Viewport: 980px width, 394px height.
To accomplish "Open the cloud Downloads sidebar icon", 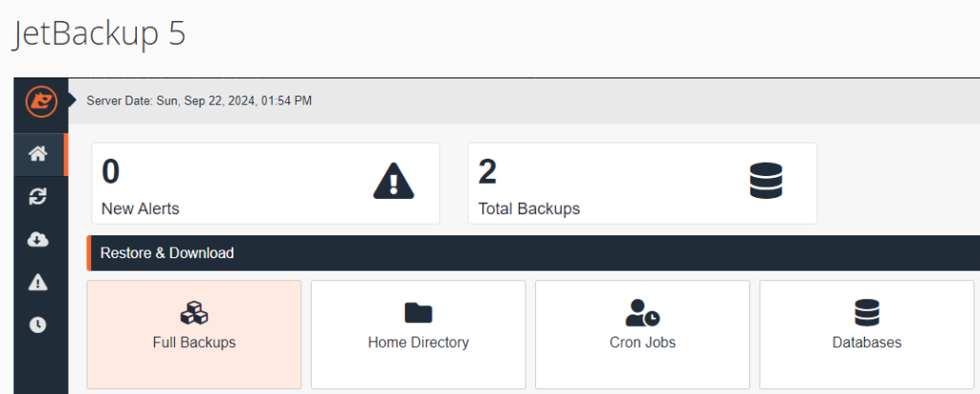I will (x=38, y=240).
